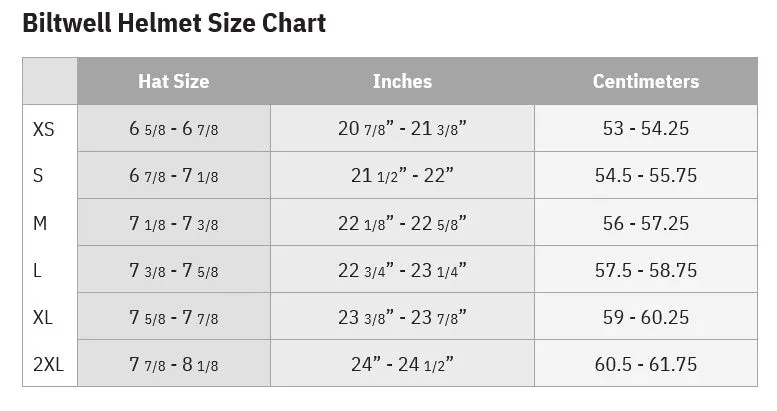
Task: Select the 20 7/8" - 21 3/8" inches cell
Action: [x=402, y=128]
